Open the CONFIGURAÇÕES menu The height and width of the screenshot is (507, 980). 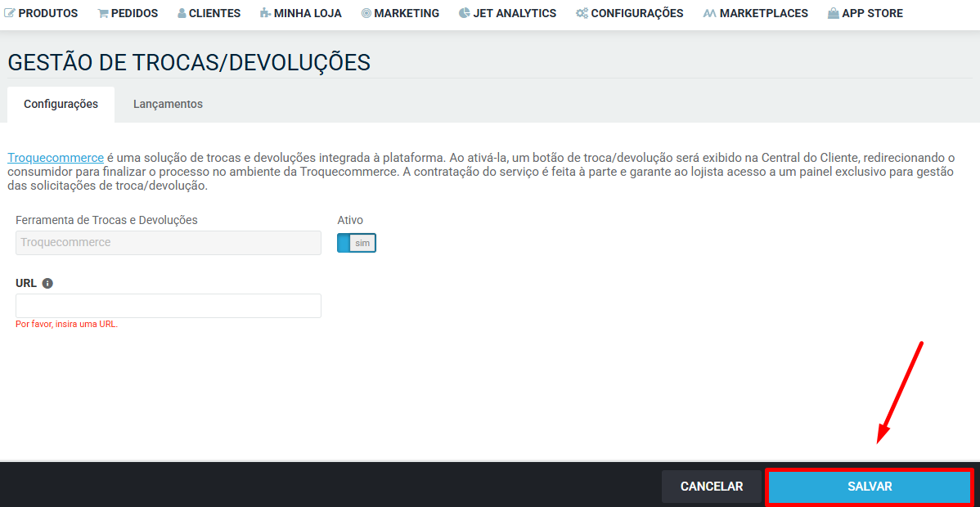(x=630, y=13)
